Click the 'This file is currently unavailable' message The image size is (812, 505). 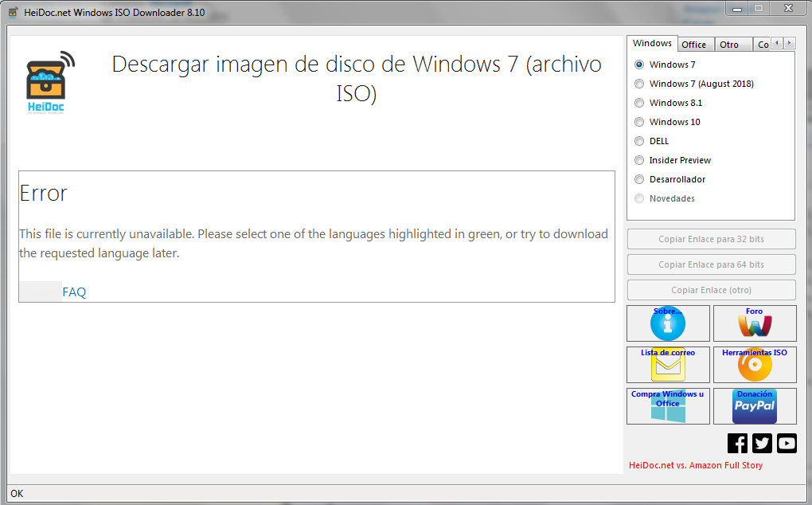coord(314,244)
